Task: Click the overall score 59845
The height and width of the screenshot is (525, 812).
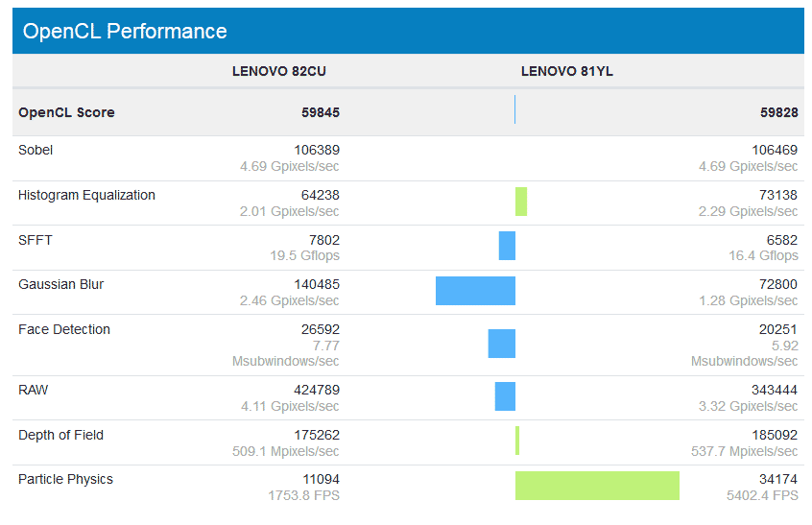Action: point(321,112)
